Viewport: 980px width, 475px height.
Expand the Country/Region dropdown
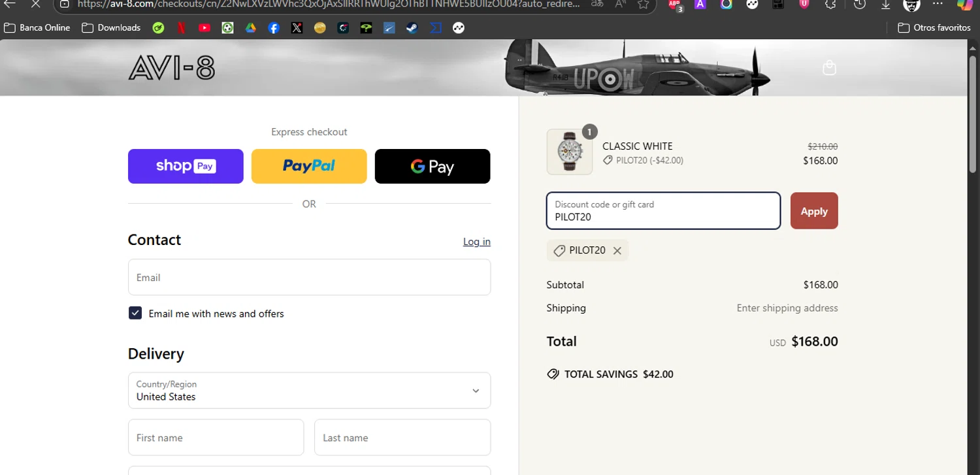309,391
